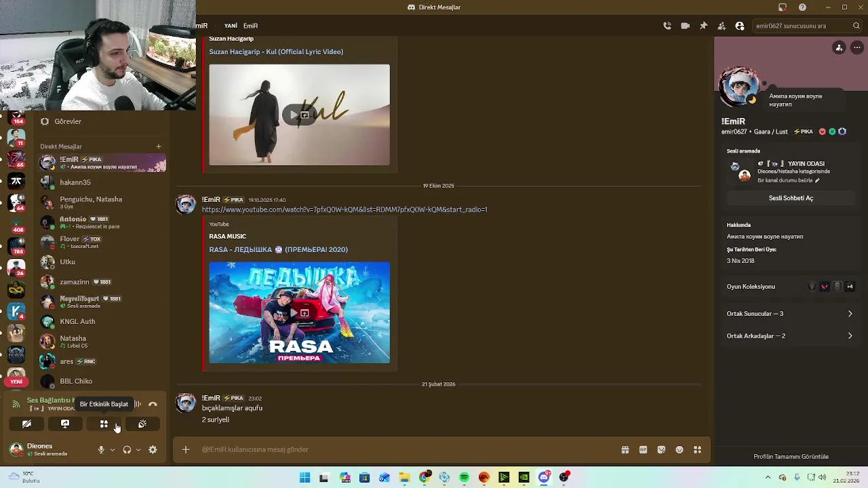
Task: Click Profilin Tamamını Görüntüle
Action: [x=791, y=457]
